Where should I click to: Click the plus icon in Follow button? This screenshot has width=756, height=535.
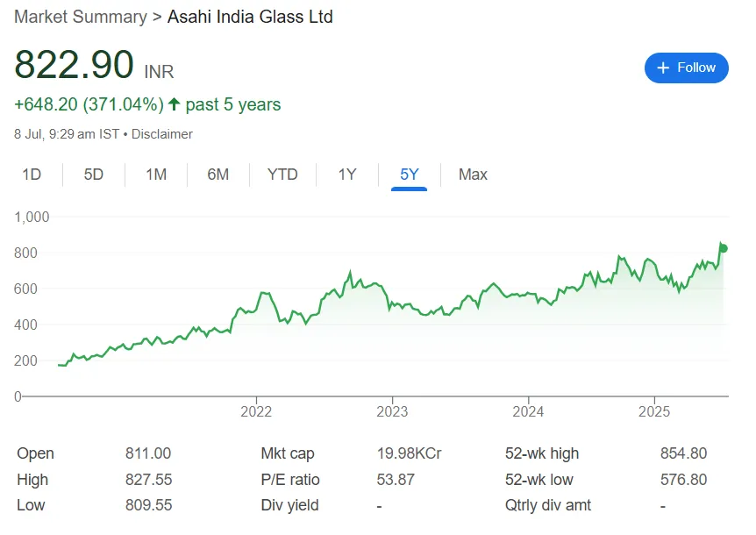663,68
